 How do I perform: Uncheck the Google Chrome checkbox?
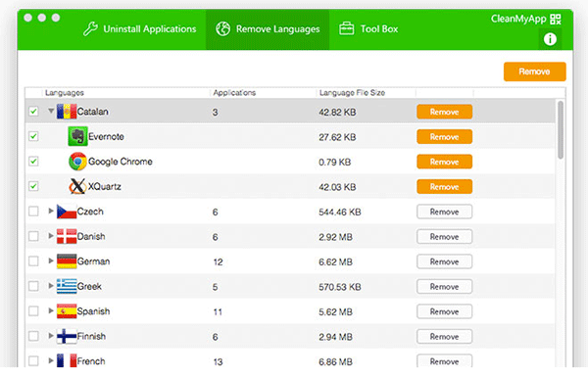point(33,162)
